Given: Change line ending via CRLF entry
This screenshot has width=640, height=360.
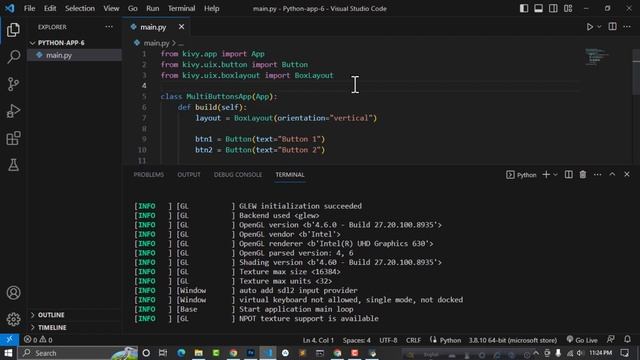Looking at the screenshot, I should (x=413, y=340).
